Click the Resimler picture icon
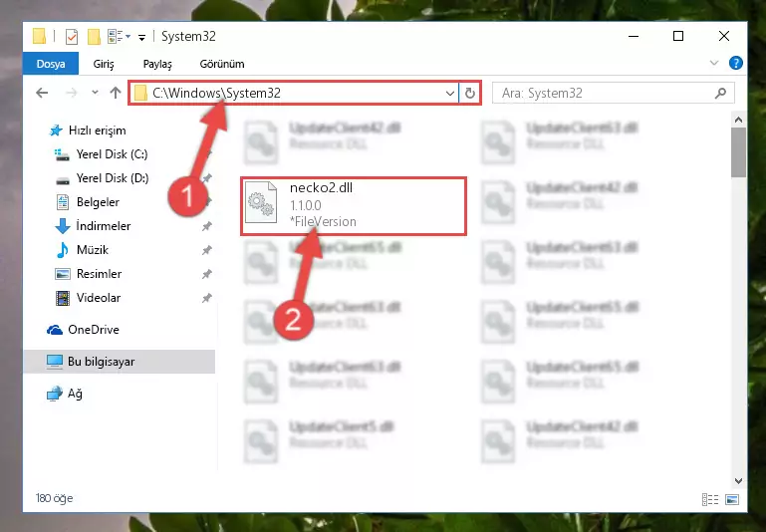 tap(62, 274)
